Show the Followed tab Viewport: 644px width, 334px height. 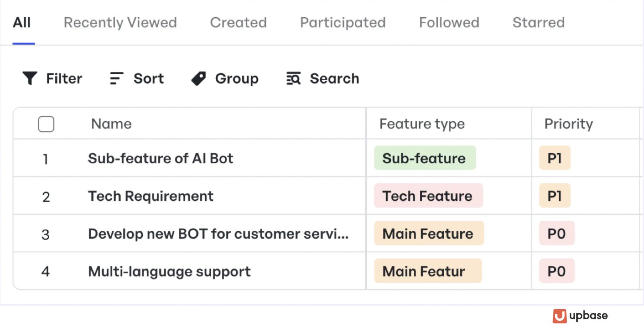pos(449,23)
